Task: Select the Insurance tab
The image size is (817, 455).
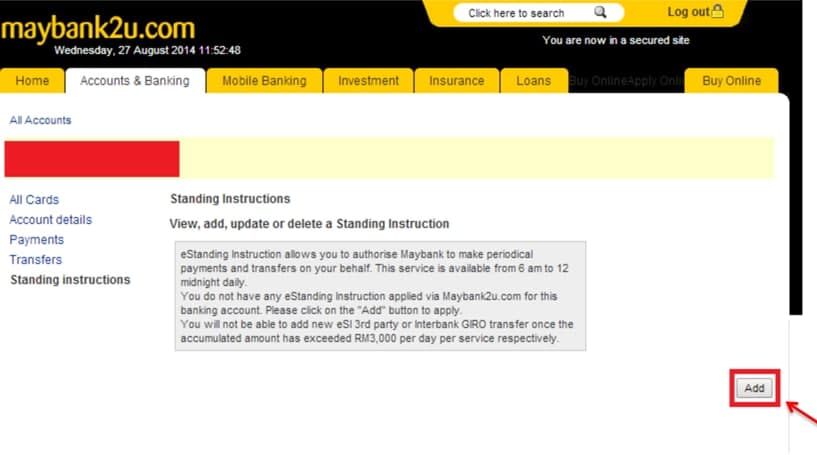Action: click(x=456, y=81)
